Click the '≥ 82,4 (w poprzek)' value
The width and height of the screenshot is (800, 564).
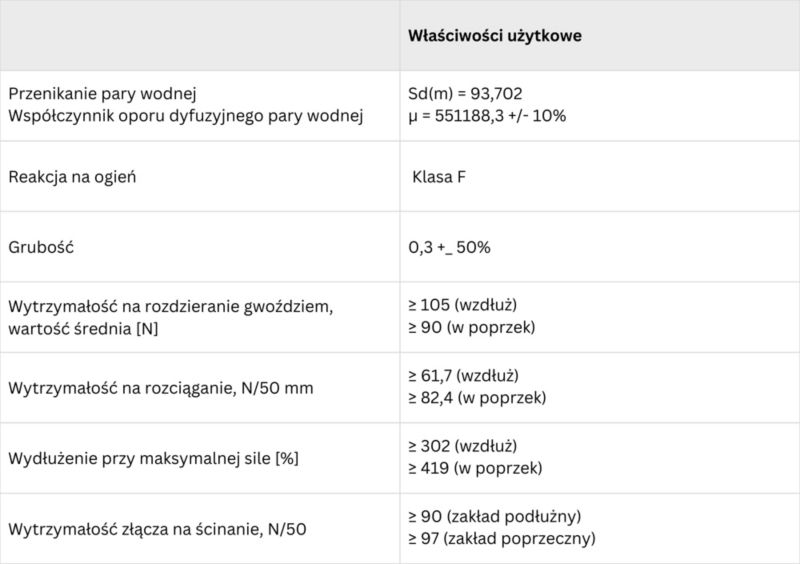tap(477, 398)
